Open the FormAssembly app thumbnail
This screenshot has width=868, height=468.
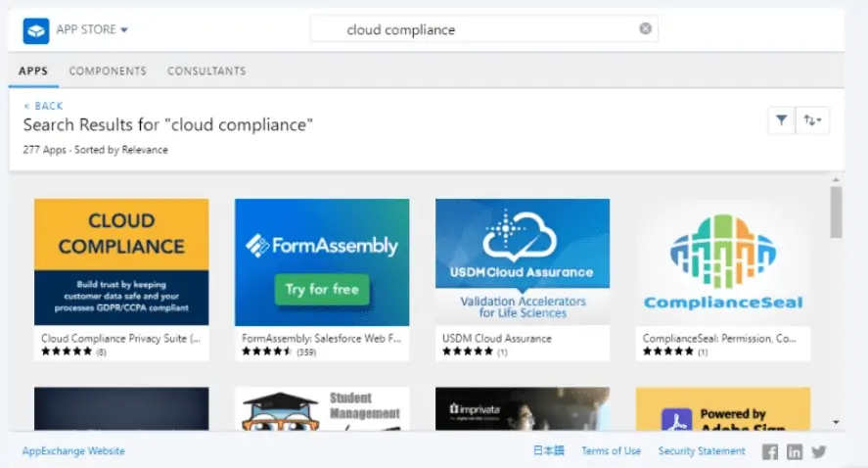[x=322, y=262]
